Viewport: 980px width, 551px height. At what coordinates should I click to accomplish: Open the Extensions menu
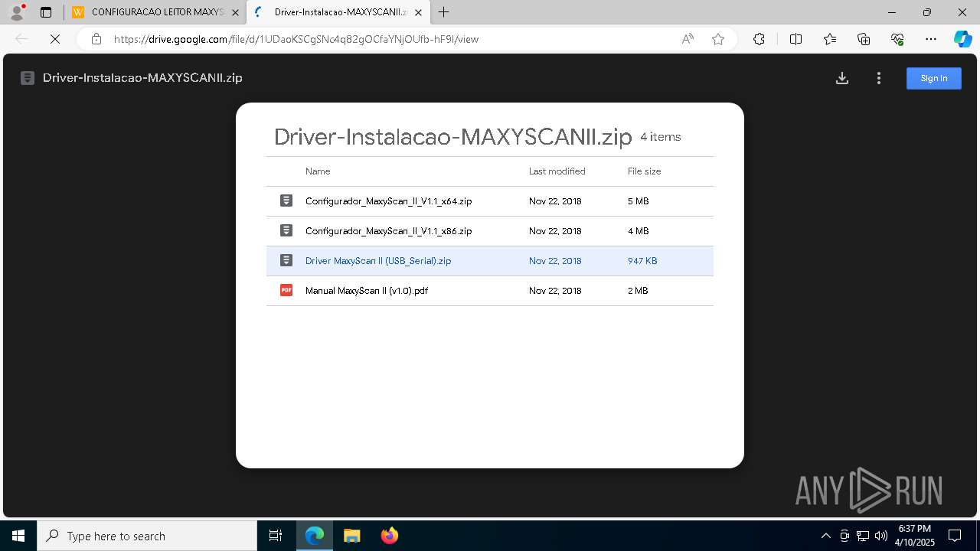tap(759, 39)
